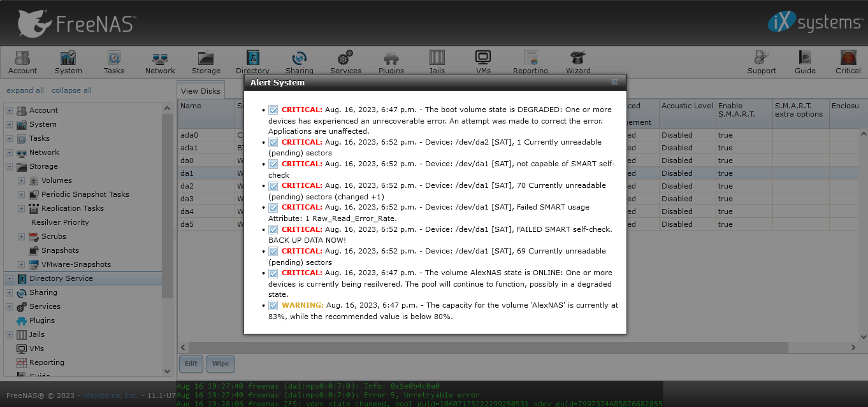The height and width of the screenshot is (407, 868).
Task: Click the collapse all link
Action: pyautogui.click(x=71, y=90)
